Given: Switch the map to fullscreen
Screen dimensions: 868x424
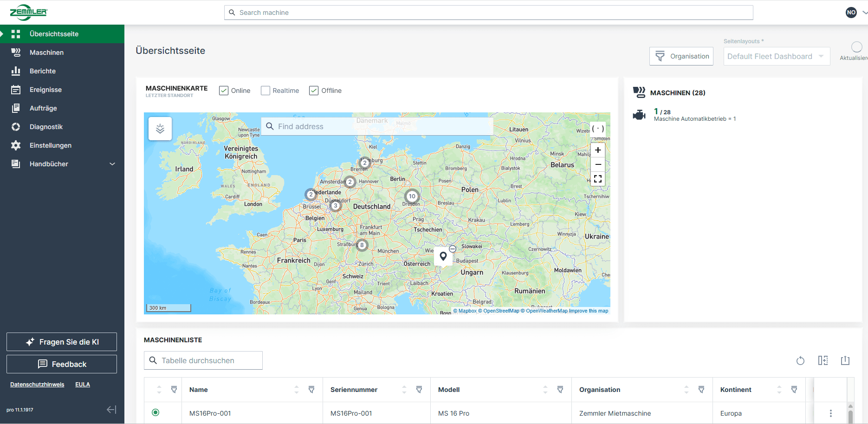Looking at the screenshot, I should (x=598, y=179).
